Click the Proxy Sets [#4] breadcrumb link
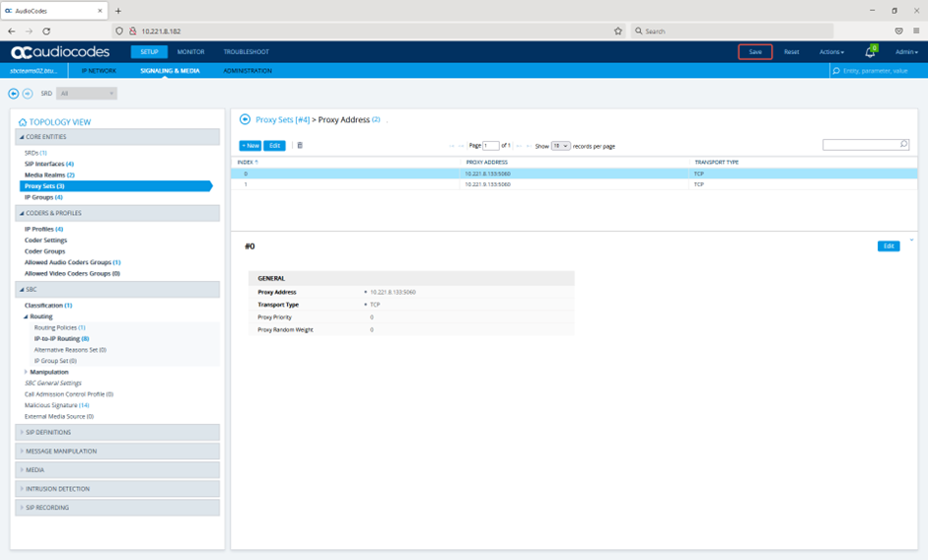 tap(282, 119)
